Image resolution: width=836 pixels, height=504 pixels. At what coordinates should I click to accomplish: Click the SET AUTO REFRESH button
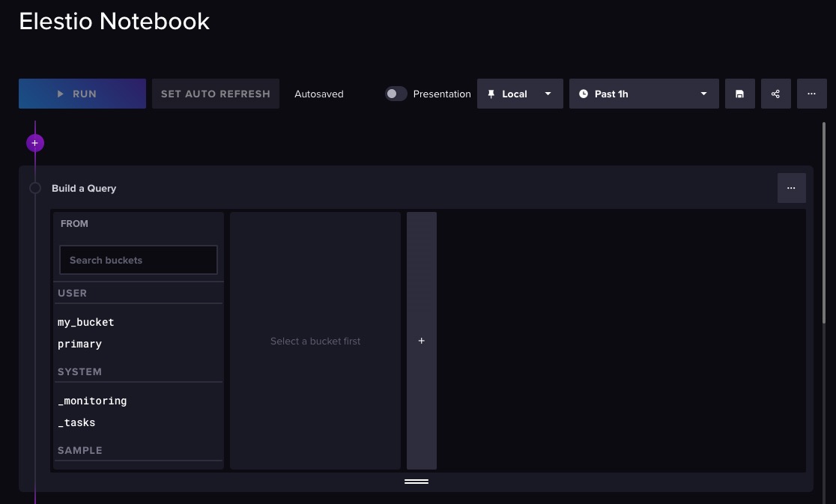tap(215, 94)
